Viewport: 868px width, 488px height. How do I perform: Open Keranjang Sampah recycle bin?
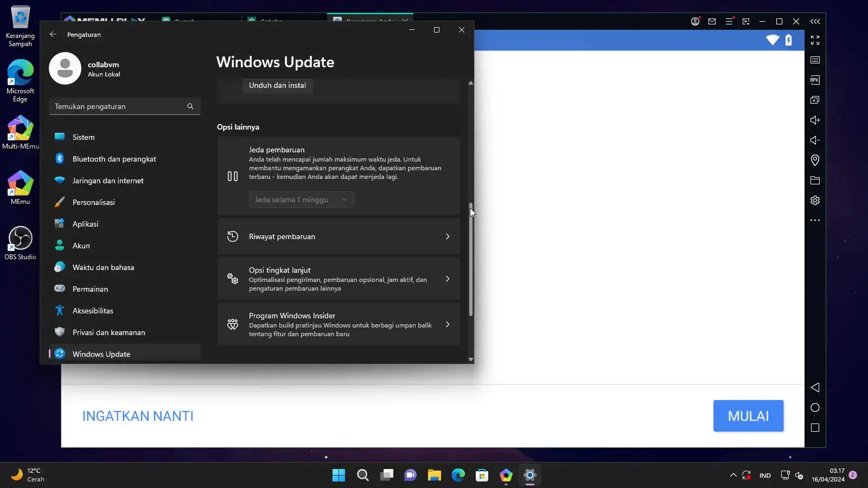[x=20, y=26]
